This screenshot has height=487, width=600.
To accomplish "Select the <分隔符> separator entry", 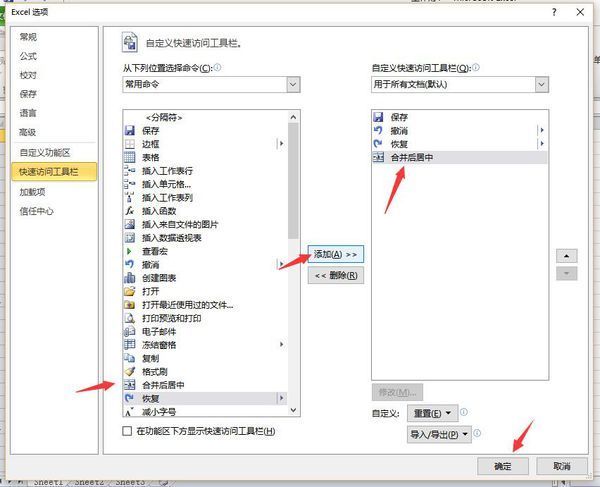I will 164,117.
